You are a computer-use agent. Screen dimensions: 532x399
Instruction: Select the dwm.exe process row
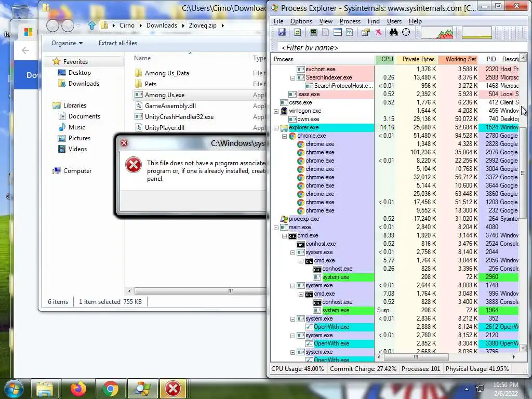point(395,119)
